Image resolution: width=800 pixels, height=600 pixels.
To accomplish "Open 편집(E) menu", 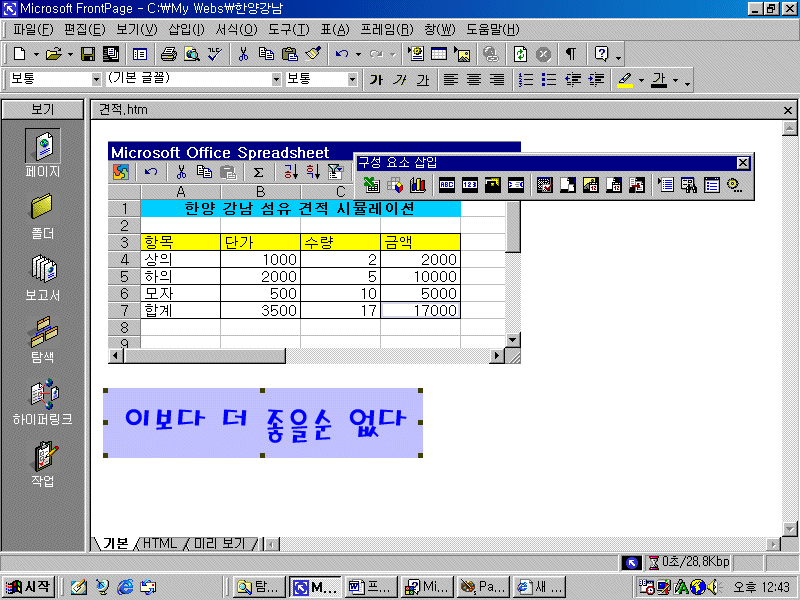I will pos(85,30).
